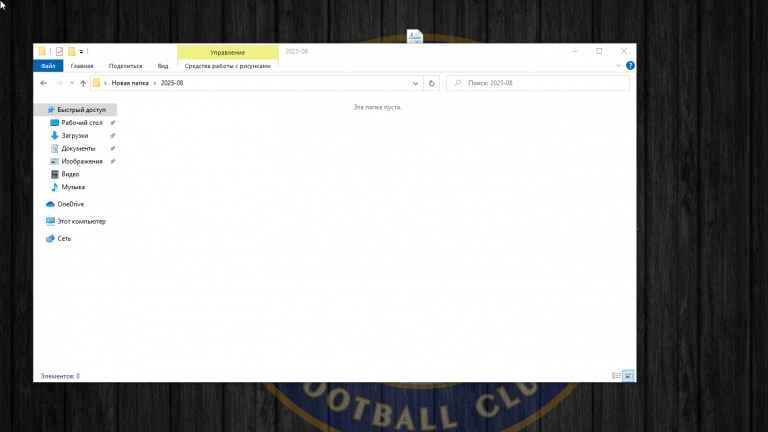The image size is (768, 432).
Task: Select the Управление contextual tab header
Action: 228,52
